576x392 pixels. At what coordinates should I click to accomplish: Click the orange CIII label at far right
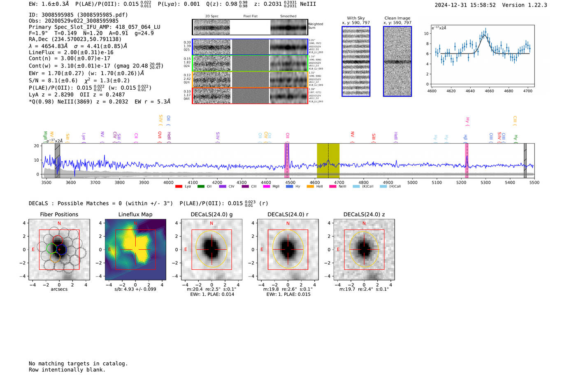click(515, 120)
